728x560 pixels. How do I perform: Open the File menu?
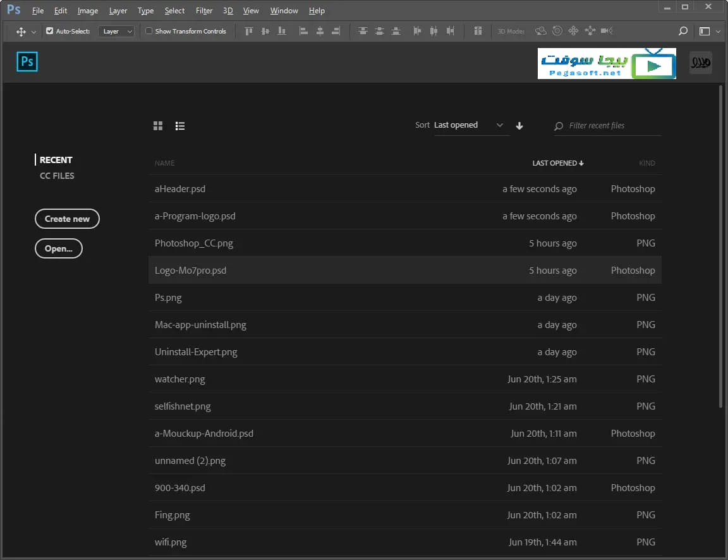pyautogui.click(x=38, y=11)
